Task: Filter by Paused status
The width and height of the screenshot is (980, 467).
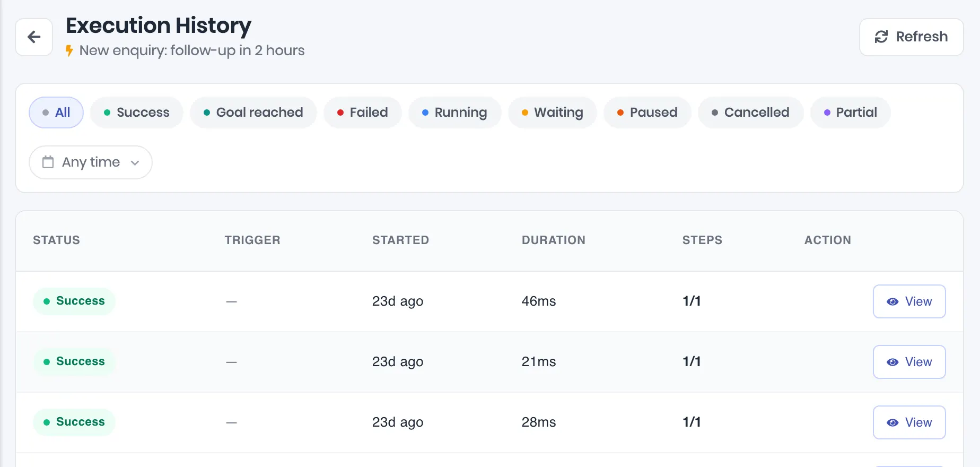Action: (647, 113)
